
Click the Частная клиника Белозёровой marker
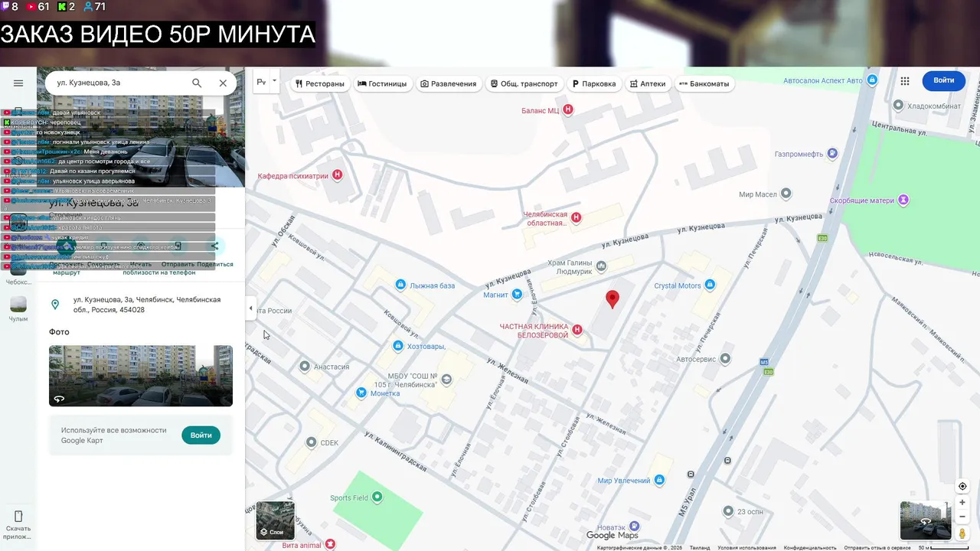577,330
